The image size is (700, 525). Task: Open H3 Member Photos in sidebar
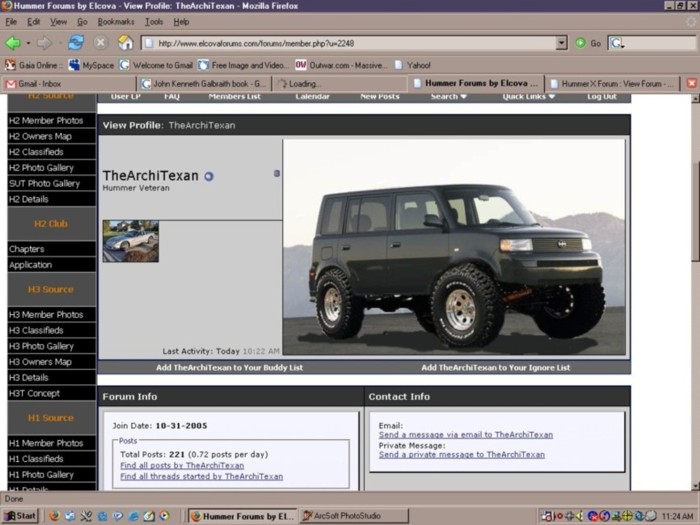click(51, 315)
